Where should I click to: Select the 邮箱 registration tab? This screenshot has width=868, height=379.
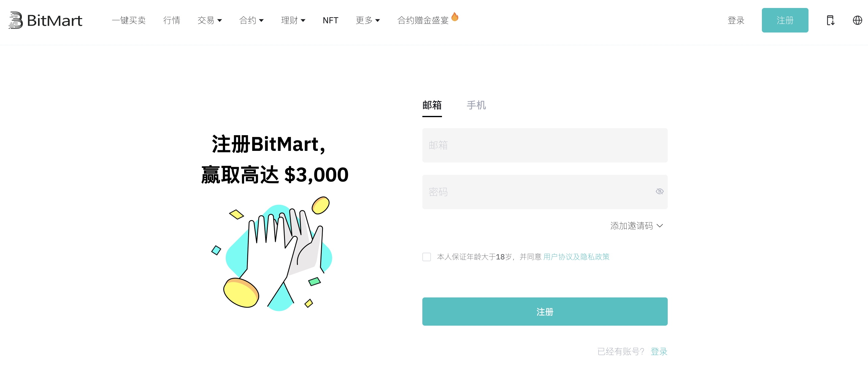coord(432,105)
